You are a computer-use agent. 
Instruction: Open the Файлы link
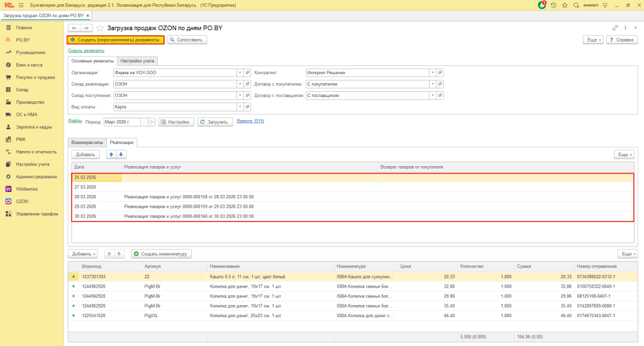(x=75, y=121)
